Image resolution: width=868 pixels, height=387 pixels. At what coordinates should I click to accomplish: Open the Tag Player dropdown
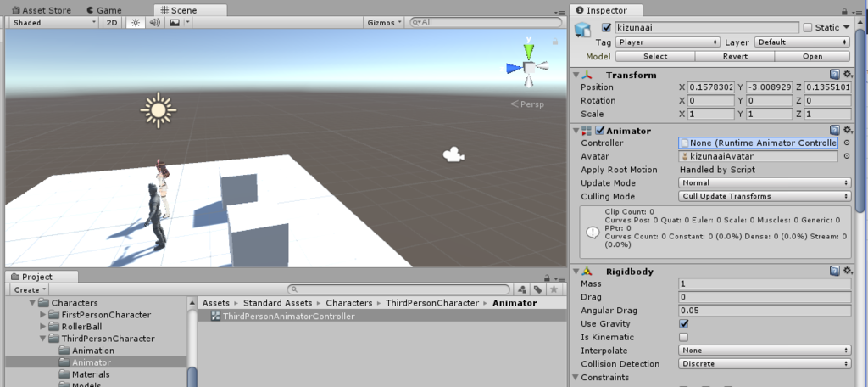click(x=667, y=42)
